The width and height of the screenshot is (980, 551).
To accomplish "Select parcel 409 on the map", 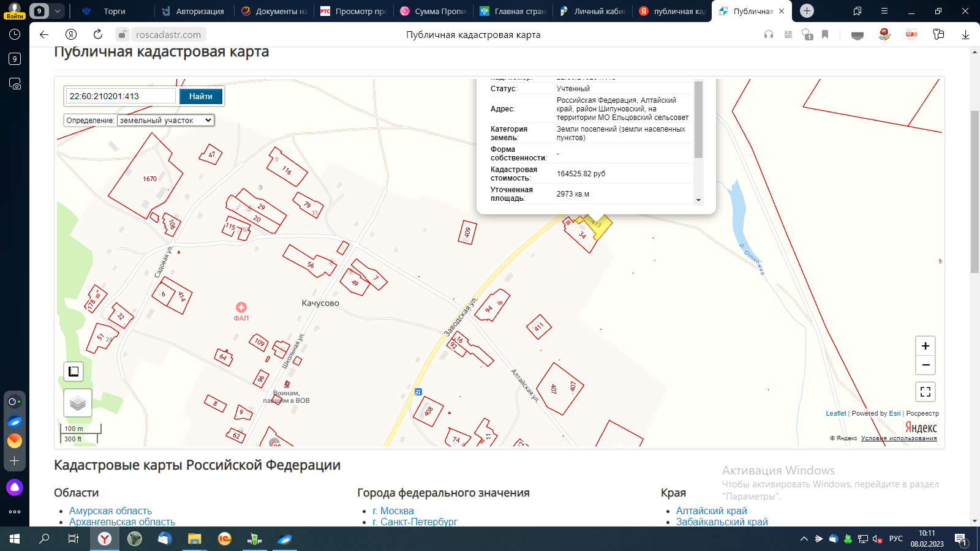I will [467, 233].
